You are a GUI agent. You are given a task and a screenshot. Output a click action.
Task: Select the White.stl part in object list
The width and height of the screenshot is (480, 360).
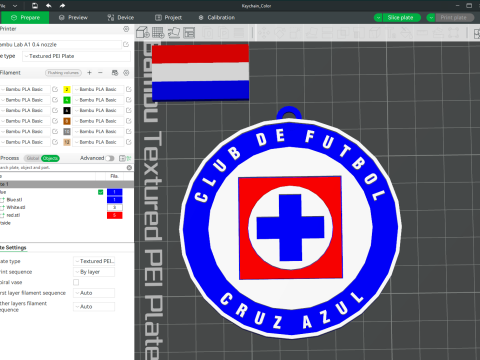(16, 207)
